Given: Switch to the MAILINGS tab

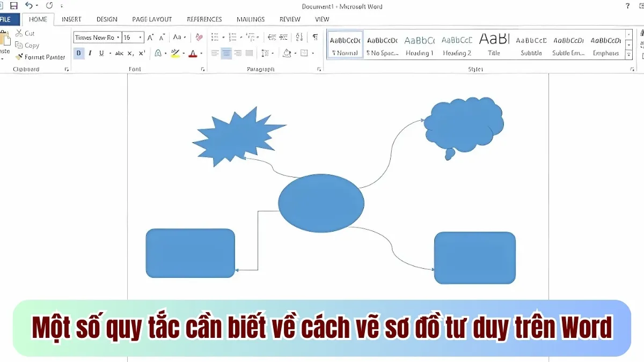Looking at the screenshot, I should tap(251, 19).
